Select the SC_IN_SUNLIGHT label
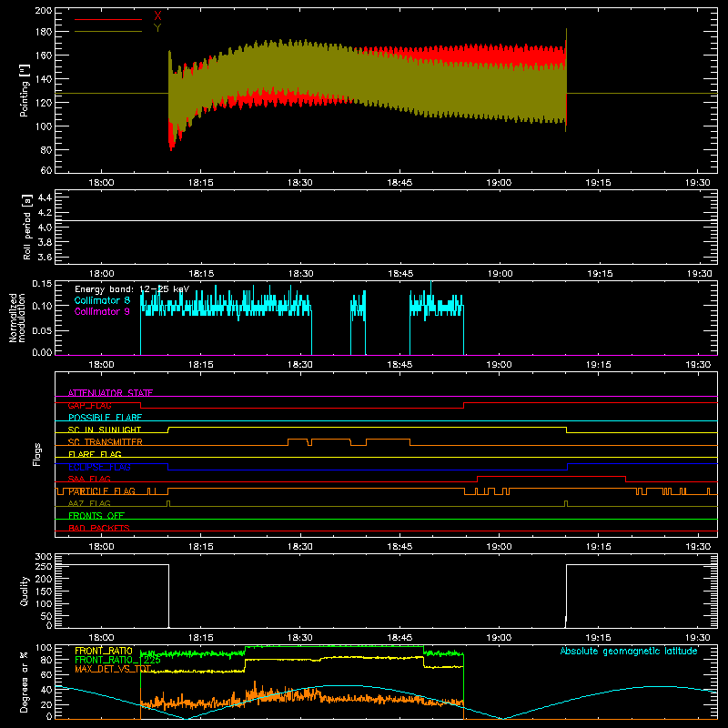 pyautogui.click(x=105, y=430)
